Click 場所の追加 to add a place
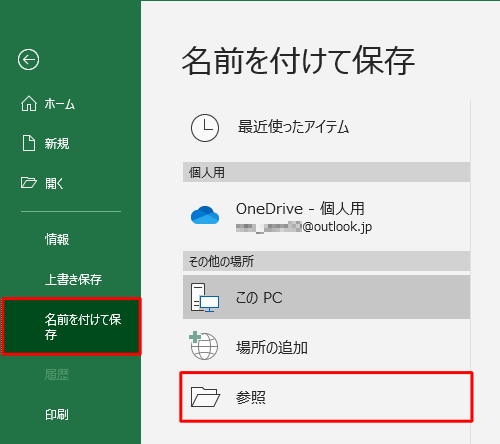The width and height of the screenshot is (500, 444). point(326,347)
